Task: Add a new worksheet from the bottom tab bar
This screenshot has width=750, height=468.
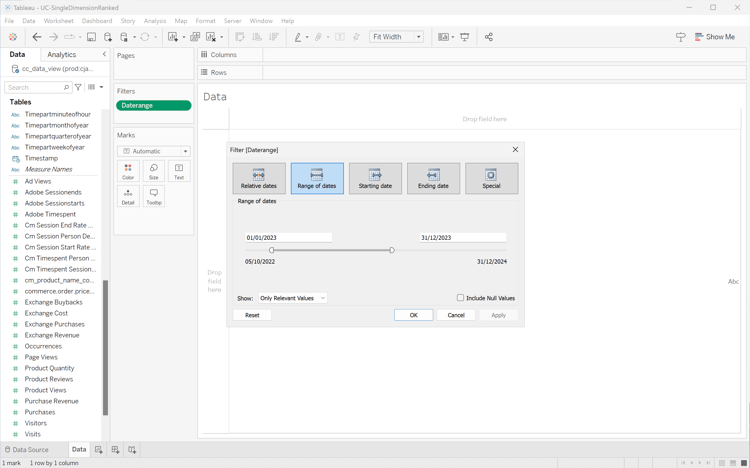Action: (x=99, y=450)
